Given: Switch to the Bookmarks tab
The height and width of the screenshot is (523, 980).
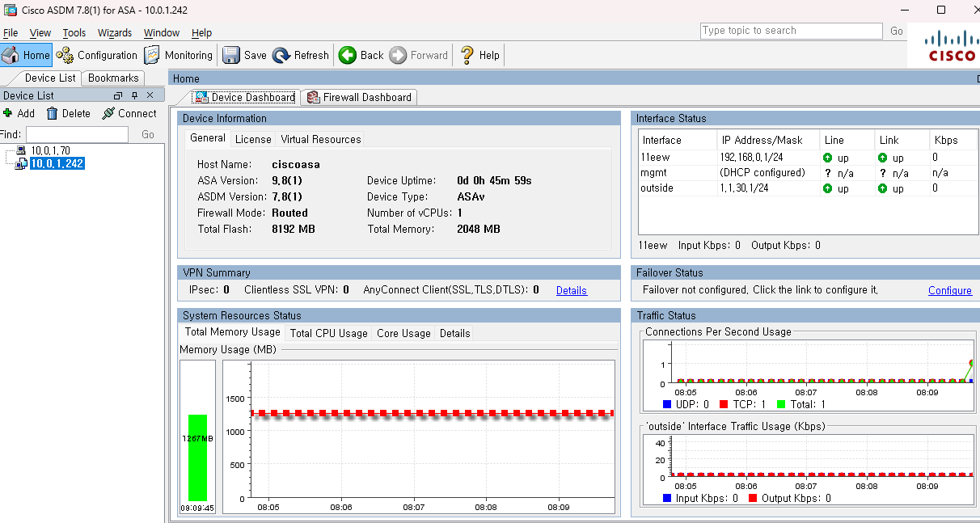Looking at the screenshot, I should point(113,78).
